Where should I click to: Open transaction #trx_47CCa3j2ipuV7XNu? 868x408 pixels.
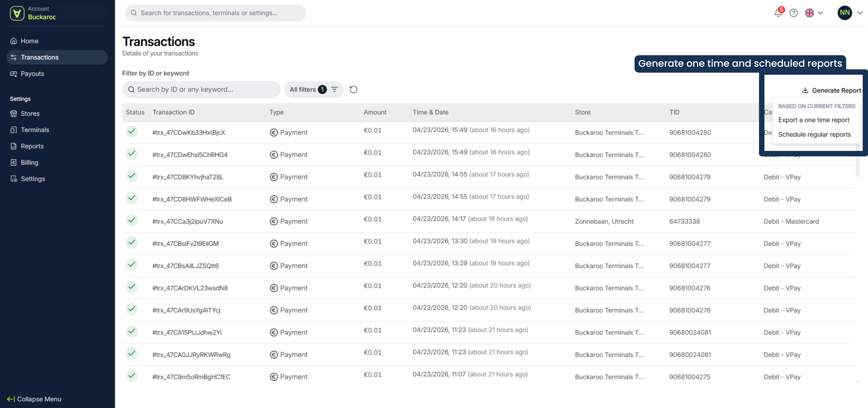188,221
